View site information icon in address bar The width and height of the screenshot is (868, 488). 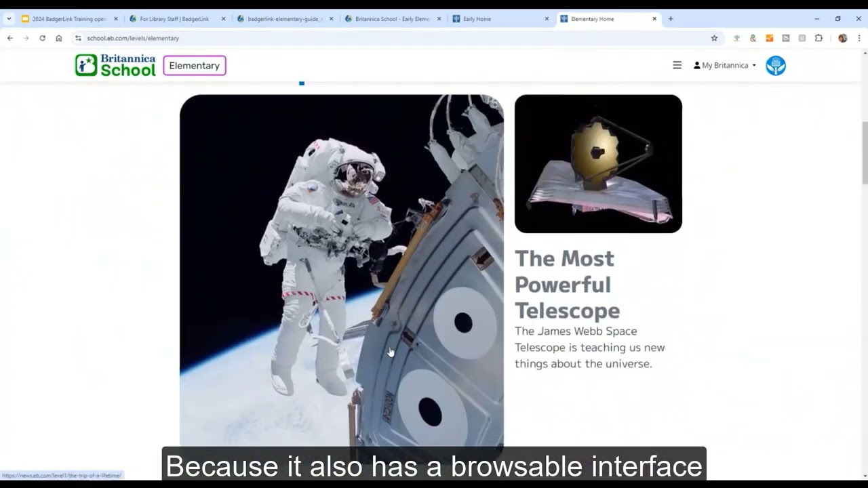[x=78, y=38]
